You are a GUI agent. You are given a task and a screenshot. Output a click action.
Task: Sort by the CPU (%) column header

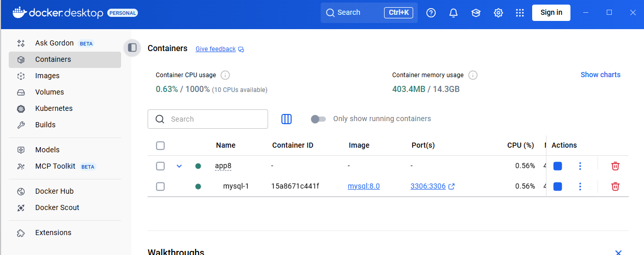(520, 145)
